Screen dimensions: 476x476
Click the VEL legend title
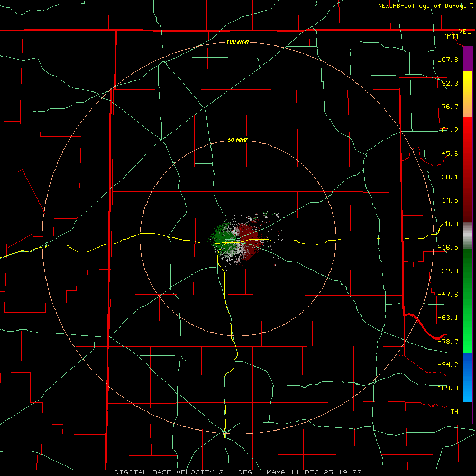464,32
